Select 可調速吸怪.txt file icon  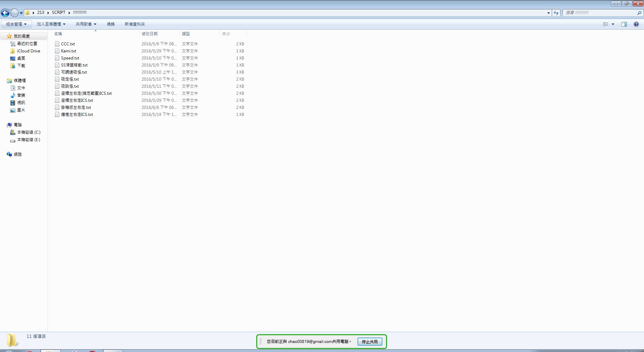(x=57, y=72)
